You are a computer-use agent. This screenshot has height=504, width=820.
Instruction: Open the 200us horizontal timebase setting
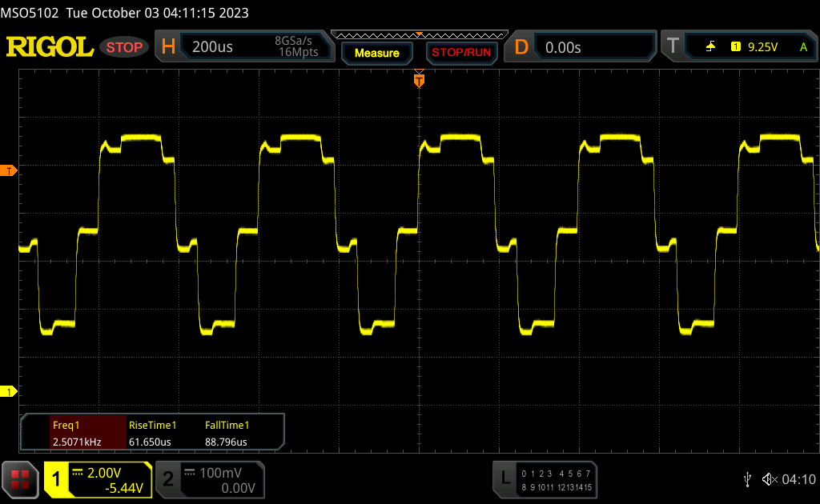point(213,47)
